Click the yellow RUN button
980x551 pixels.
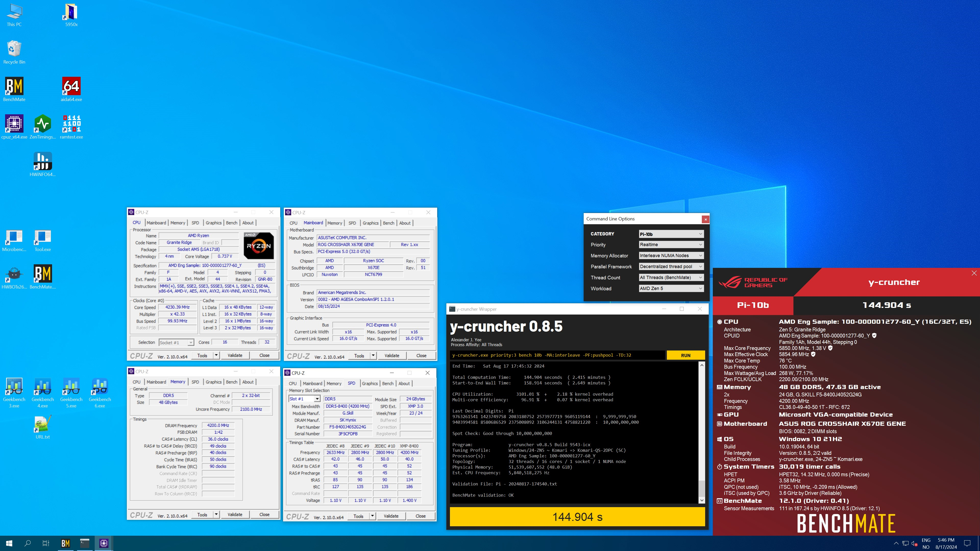(x=685, y=355)
